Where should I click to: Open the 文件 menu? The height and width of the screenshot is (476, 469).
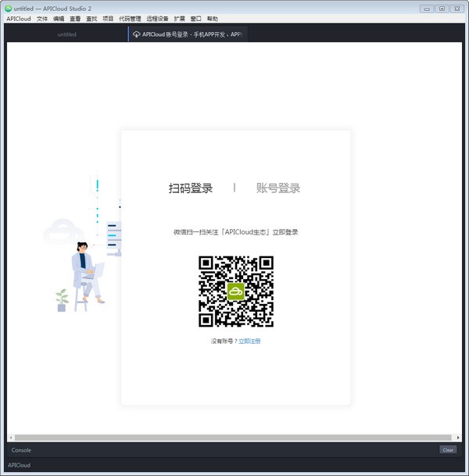[42, 18]
